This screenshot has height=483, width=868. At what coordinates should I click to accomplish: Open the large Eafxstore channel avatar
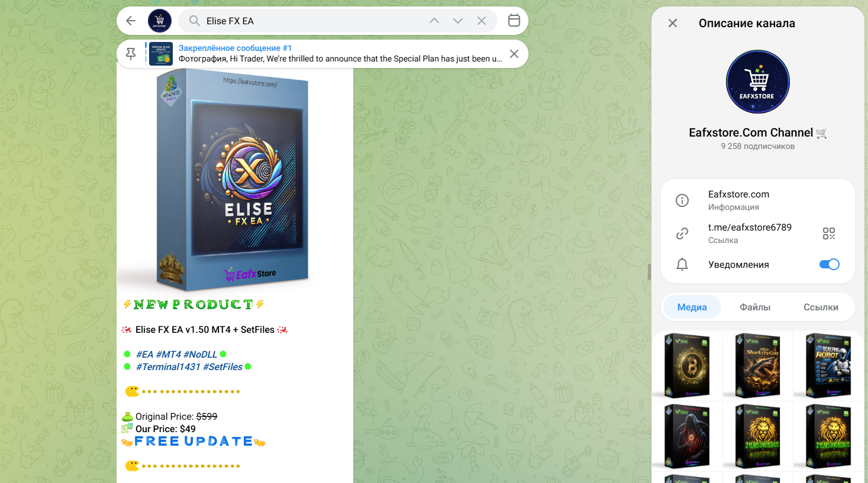[758, 82]
